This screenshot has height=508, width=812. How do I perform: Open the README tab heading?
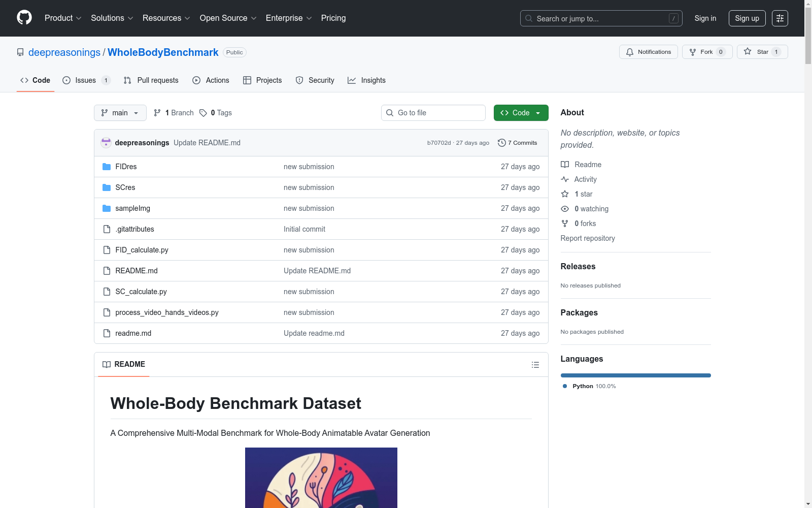click(124, 364)
